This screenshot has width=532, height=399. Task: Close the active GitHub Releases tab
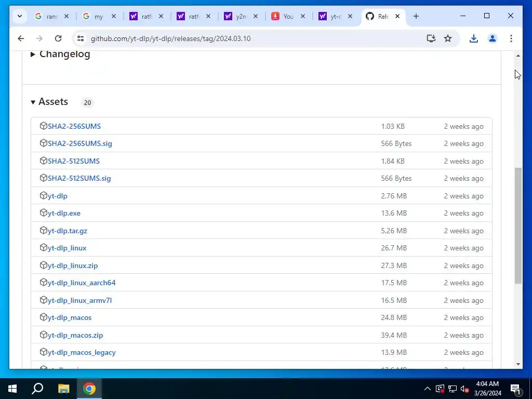click(397, 16)
